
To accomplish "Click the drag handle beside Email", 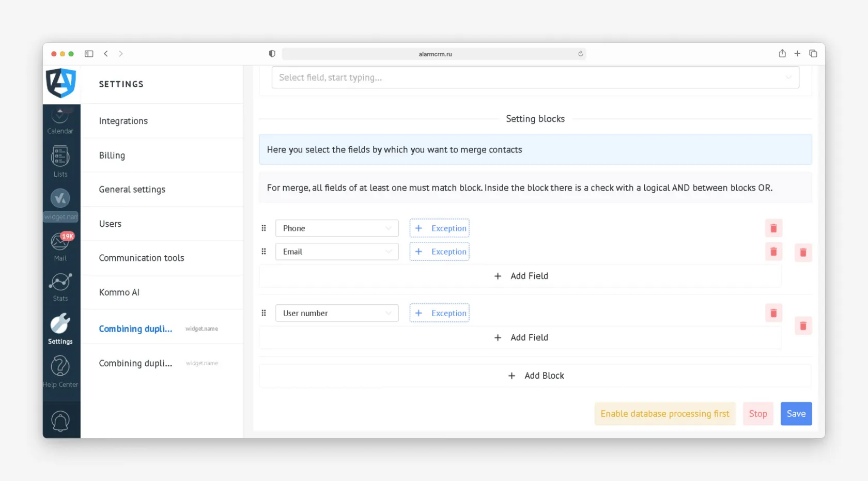I will tap(264, 252).
